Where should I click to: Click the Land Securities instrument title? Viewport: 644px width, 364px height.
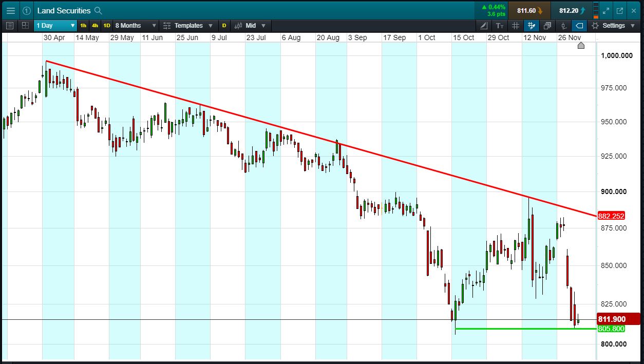coord(64,10)
